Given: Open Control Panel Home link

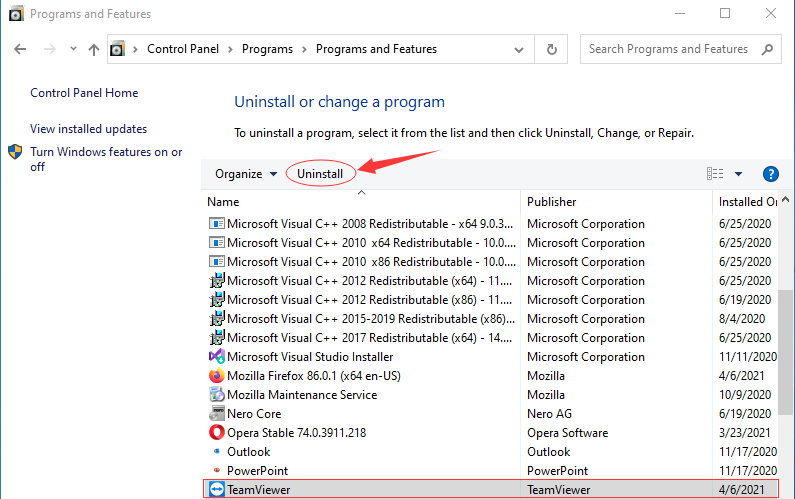Looking at the screenshot, I should (84, 93).
